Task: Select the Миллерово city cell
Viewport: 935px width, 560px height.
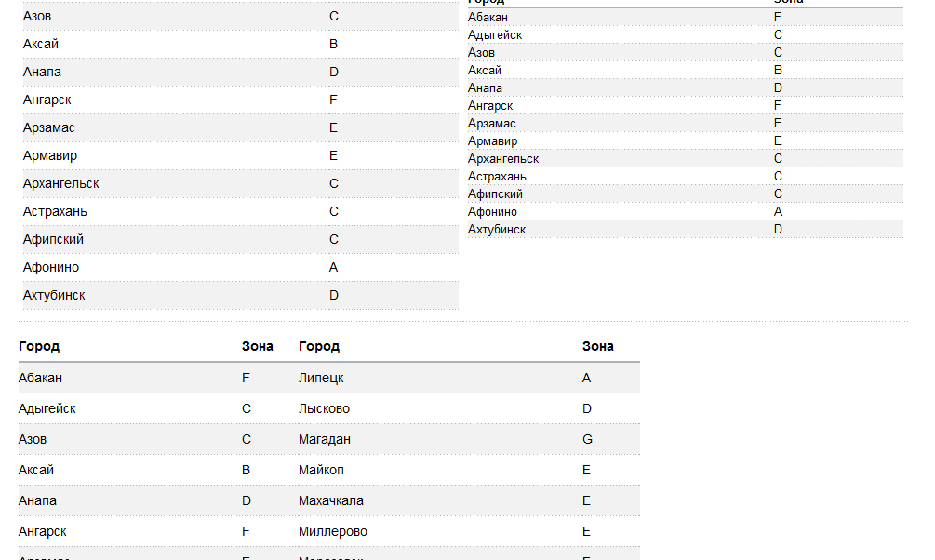Action: (333, 531)
